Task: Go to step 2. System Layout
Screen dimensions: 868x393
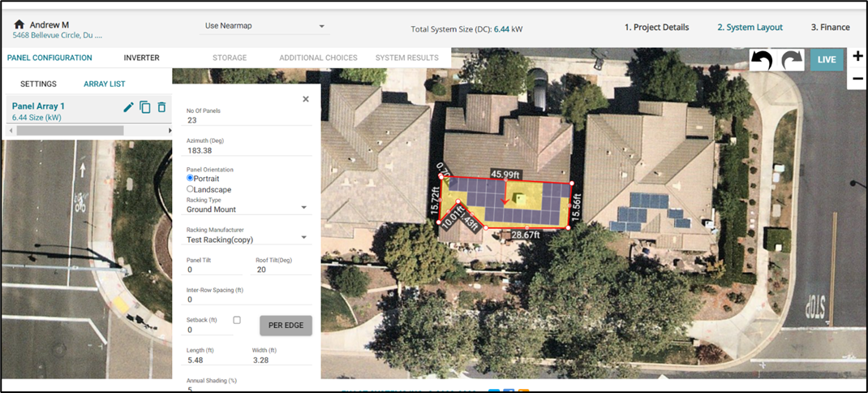Action: (750, 27)
